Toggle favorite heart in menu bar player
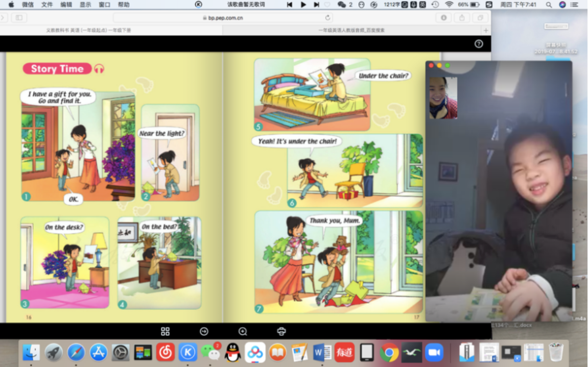Viewport: 588px width, 367px height. [327, 5]
